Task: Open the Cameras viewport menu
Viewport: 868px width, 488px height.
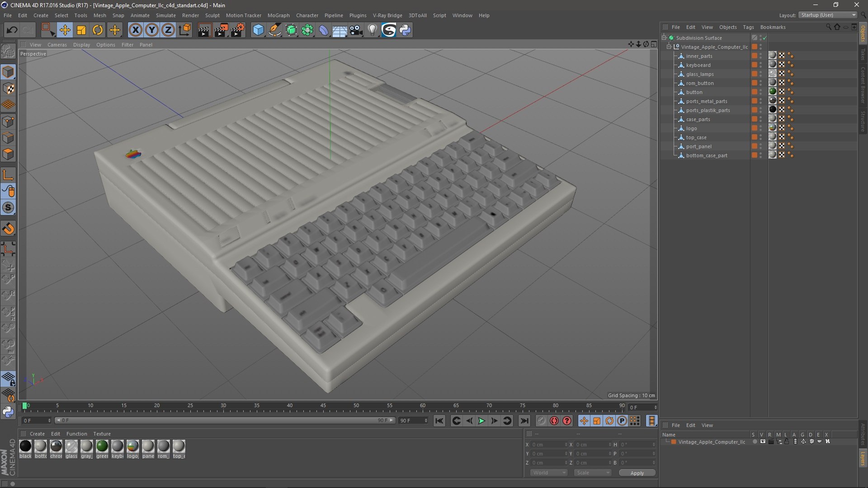Action: (57, 45)
